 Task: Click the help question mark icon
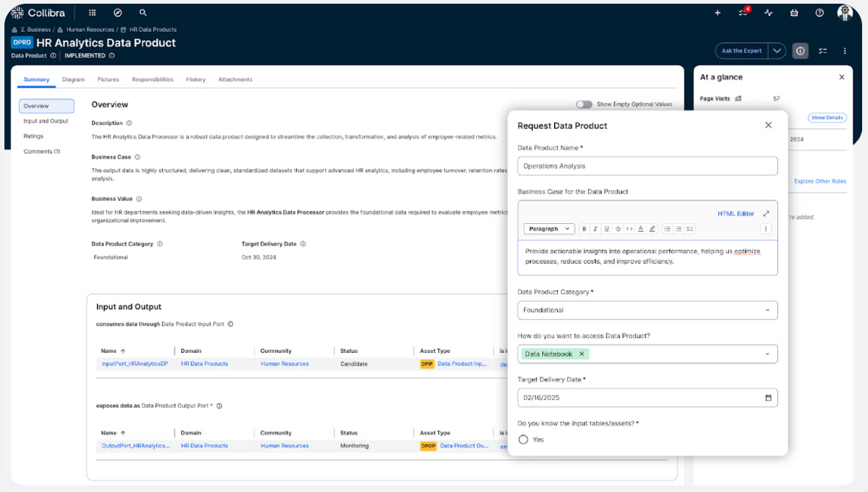(819, 13)
